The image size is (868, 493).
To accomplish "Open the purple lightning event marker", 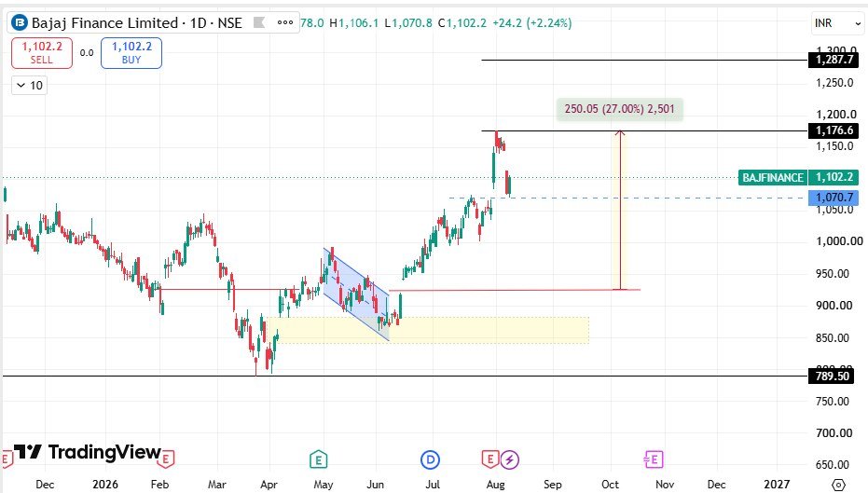I will [510, 459].
